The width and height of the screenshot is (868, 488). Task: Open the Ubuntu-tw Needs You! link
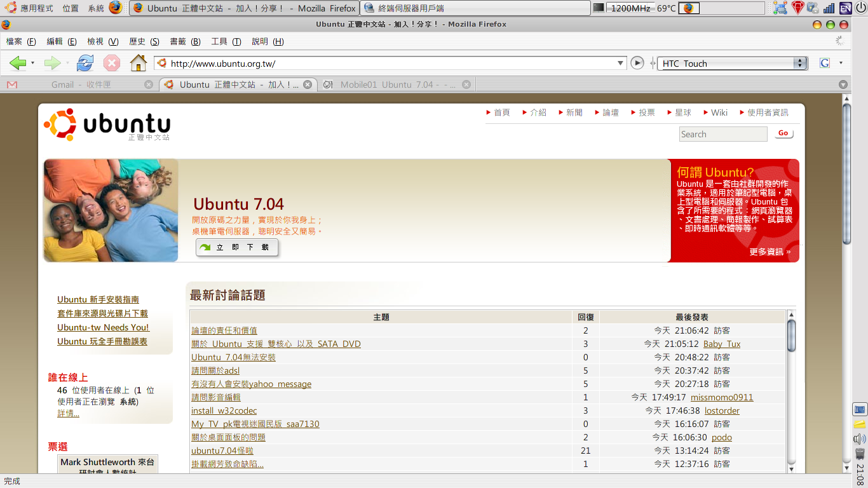click(x=103, y=327)
